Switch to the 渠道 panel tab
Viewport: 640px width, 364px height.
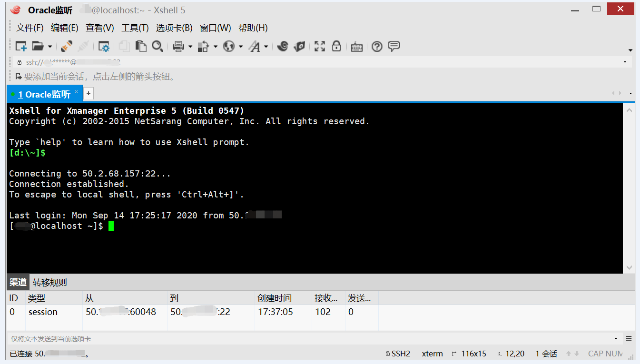18,282
